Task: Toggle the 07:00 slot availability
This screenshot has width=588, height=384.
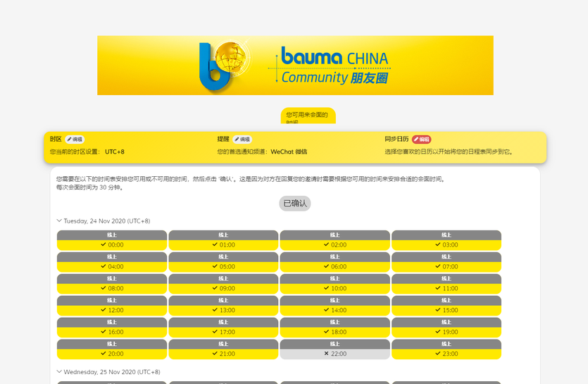Action: point(446,267)
